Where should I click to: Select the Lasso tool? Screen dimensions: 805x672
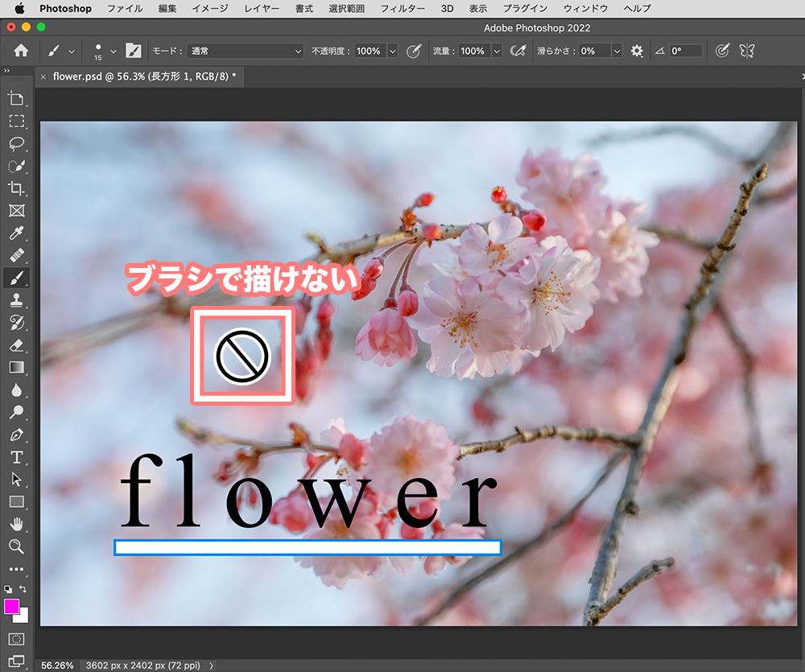[x=16, y=144]
